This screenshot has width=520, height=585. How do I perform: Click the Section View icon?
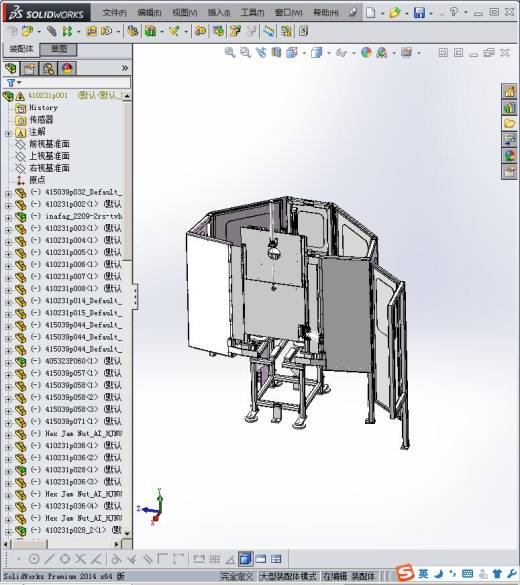pos(276,53)
